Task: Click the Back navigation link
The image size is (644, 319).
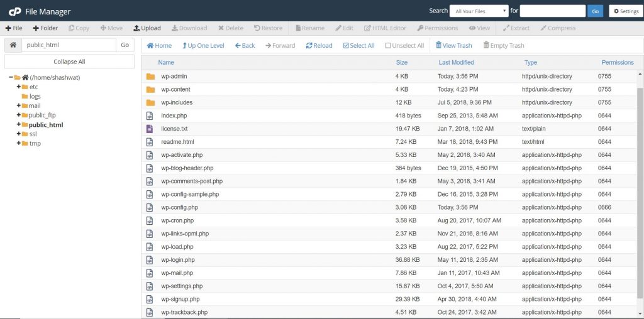Action: (245, 45)
